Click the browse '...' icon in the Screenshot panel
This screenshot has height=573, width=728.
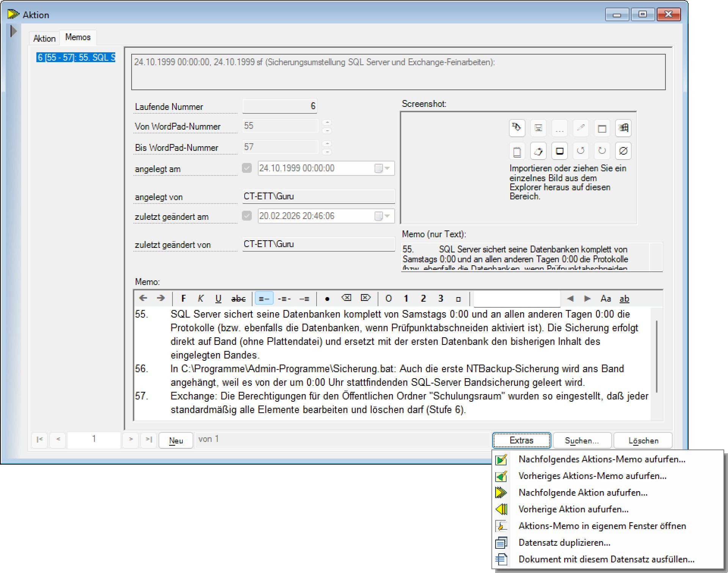point(559,128)
